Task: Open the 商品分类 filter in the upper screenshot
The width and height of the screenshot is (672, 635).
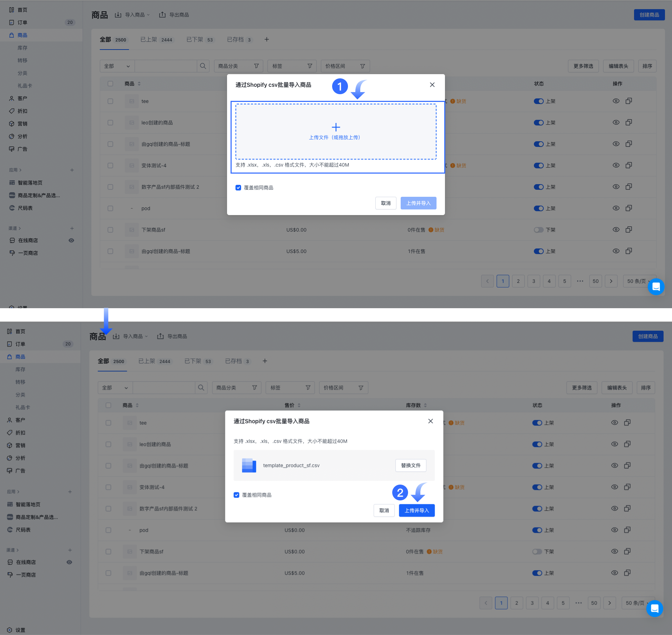Action: [238, 66]
